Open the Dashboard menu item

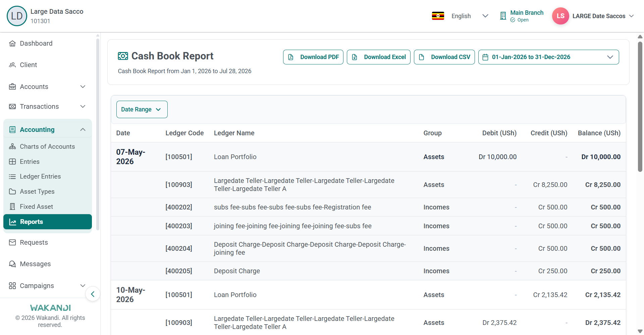click(48, 43)
